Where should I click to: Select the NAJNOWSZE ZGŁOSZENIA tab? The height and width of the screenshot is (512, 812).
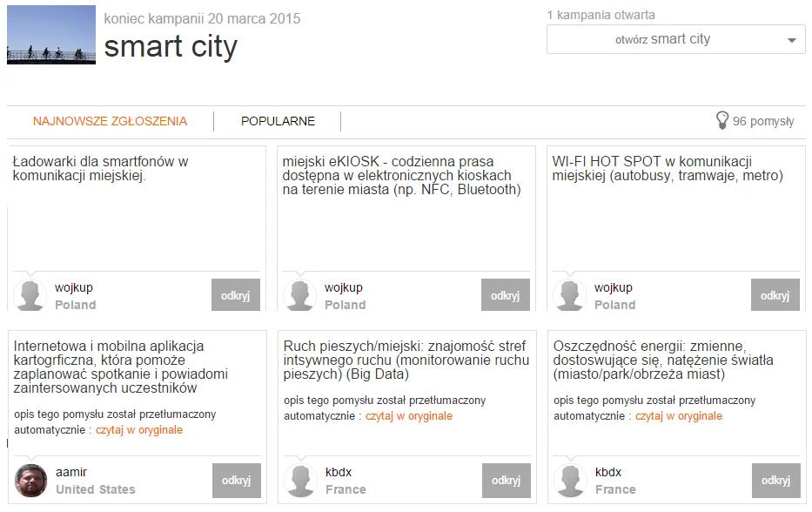110,121
